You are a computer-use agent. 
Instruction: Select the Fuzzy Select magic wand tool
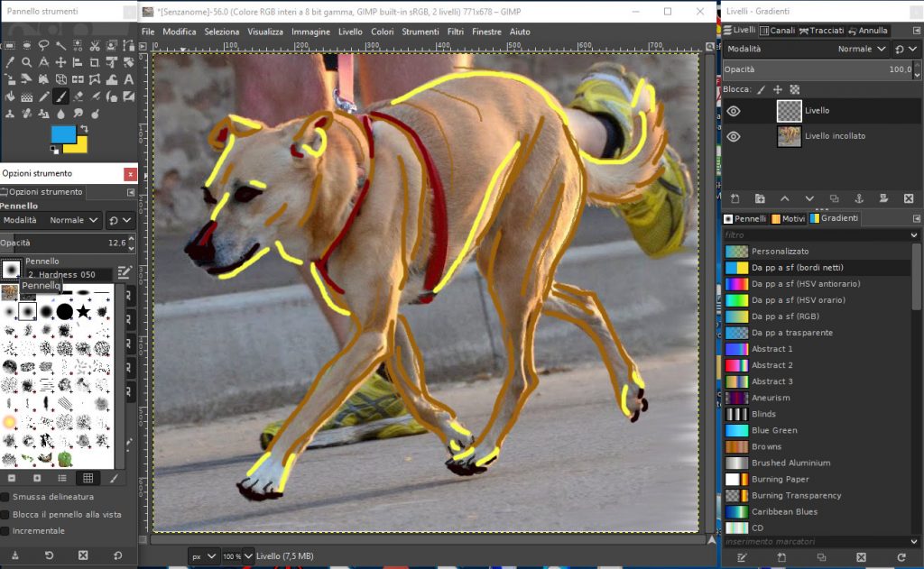60,45
